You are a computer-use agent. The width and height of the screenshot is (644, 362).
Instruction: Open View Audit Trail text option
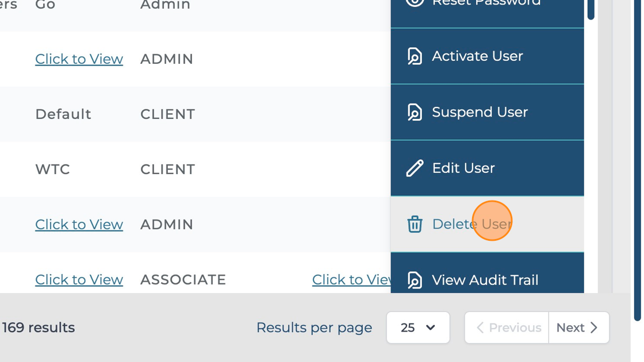[485, 280]
